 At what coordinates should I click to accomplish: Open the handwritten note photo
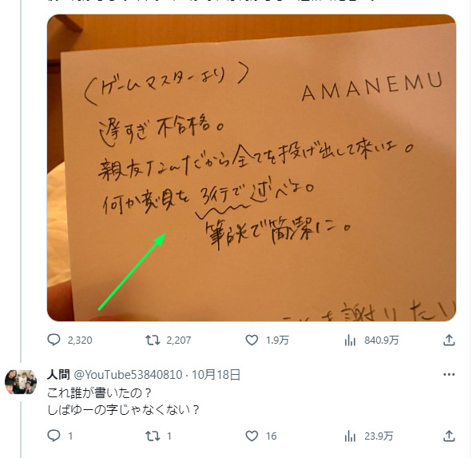coord(252,168)
